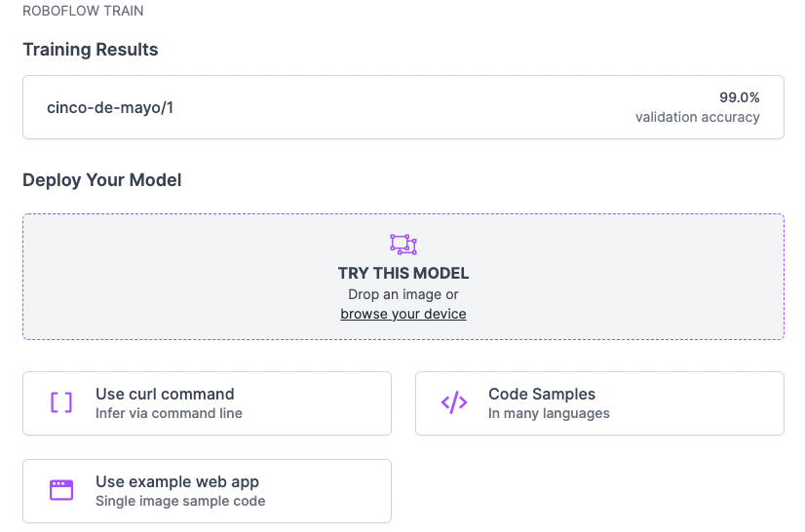Open the browse your device link
The height and width of the screenshot is (532, 805).
(402, 314)
